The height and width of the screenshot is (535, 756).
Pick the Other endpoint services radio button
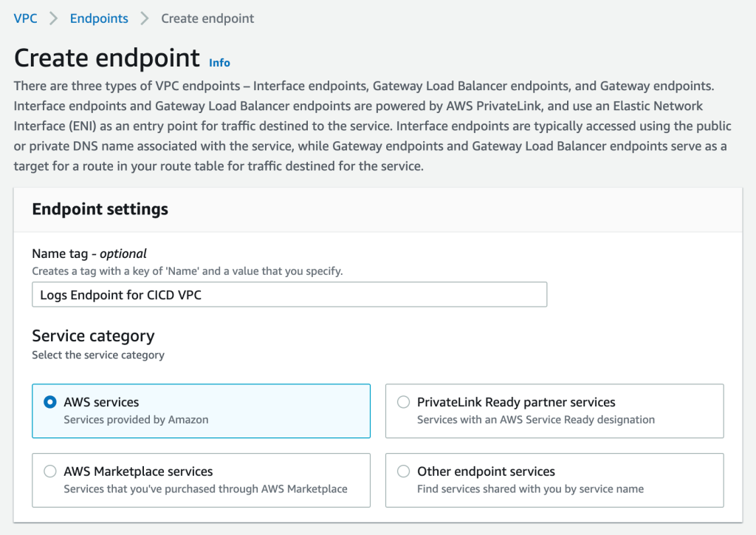coord(403,471)
